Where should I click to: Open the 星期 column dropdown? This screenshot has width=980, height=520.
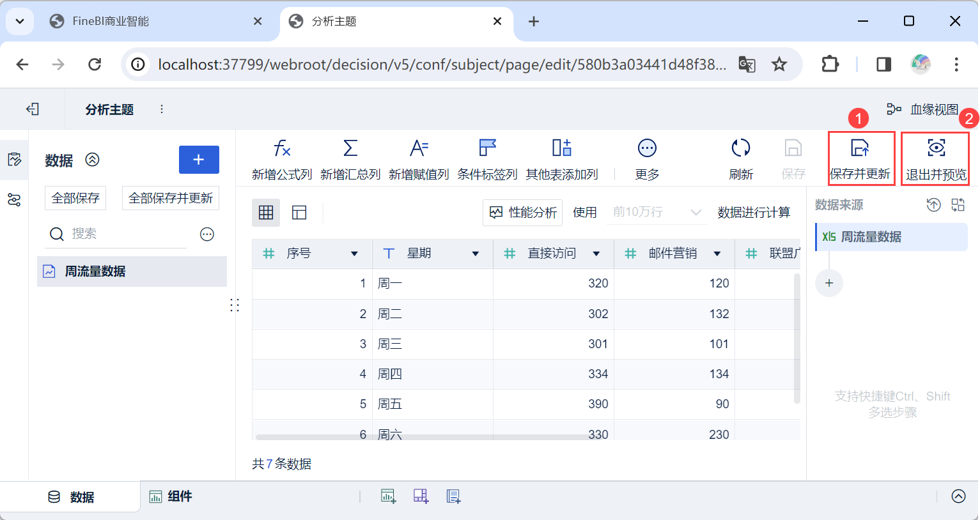476,254
